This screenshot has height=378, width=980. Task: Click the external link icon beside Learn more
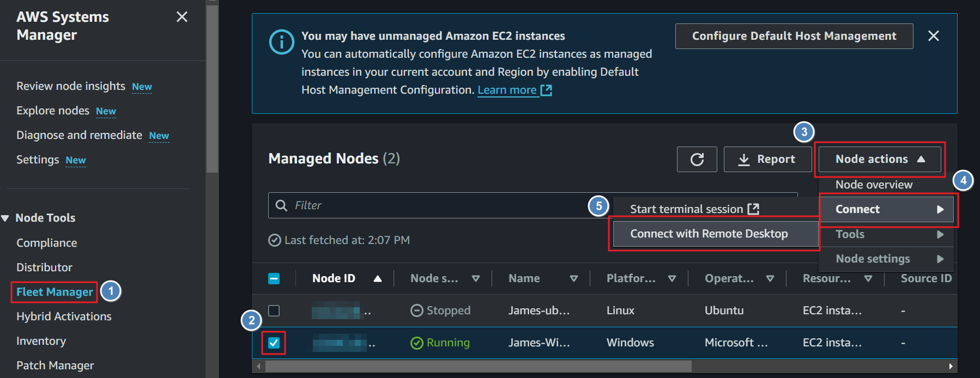point(546,90)
